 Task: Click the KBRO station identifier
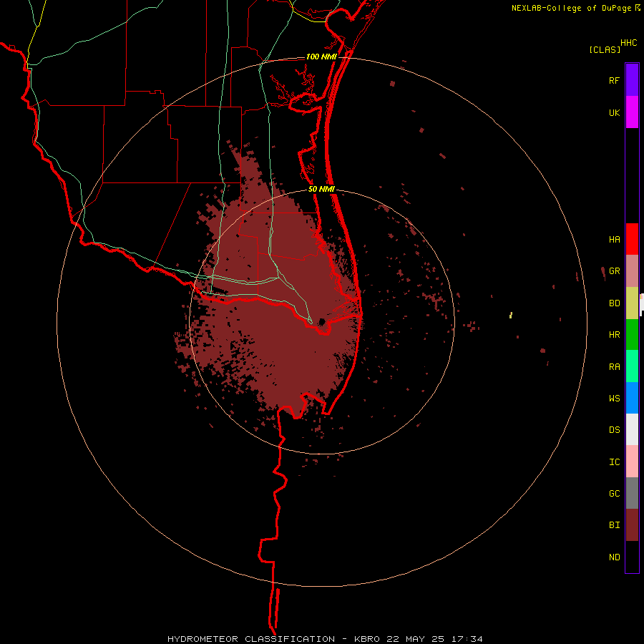click(367, 639)
